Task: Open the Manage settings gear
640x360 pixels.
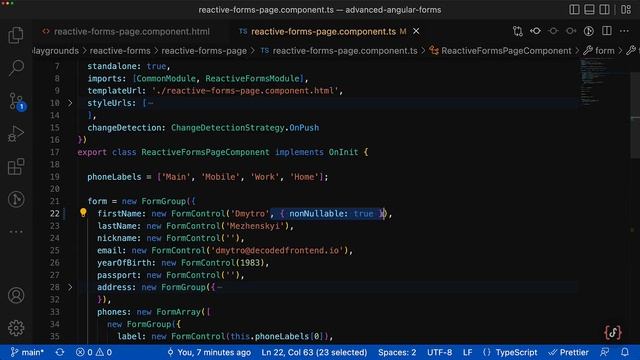Action: 16,328
